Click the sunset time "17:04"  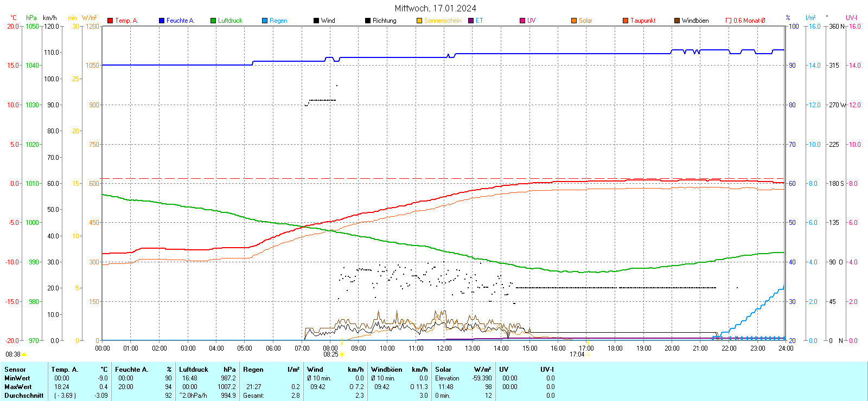point(577,354)
